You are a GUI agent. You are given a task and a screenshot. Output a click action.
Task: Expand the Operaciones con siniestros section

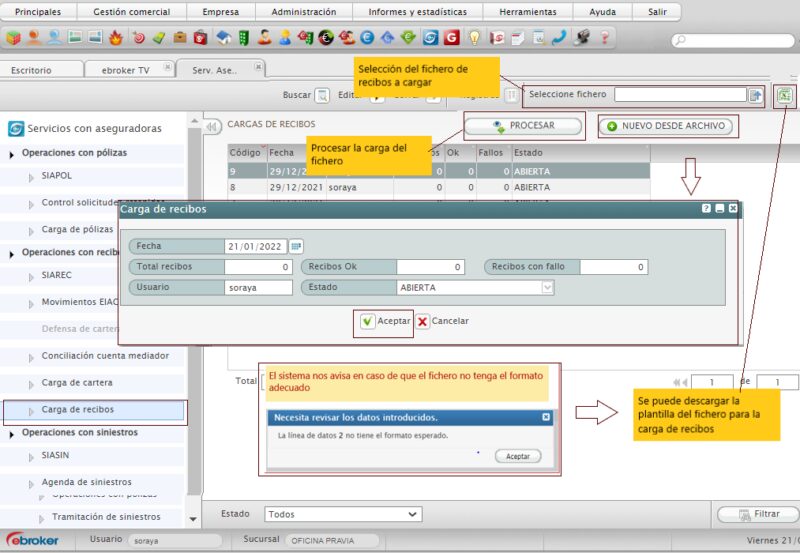[12, 434]
